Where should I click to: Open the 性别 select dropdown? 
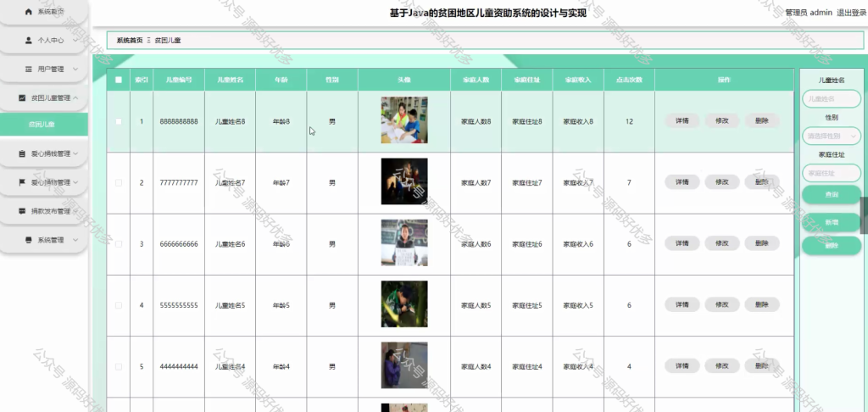[x=832, y=136]
